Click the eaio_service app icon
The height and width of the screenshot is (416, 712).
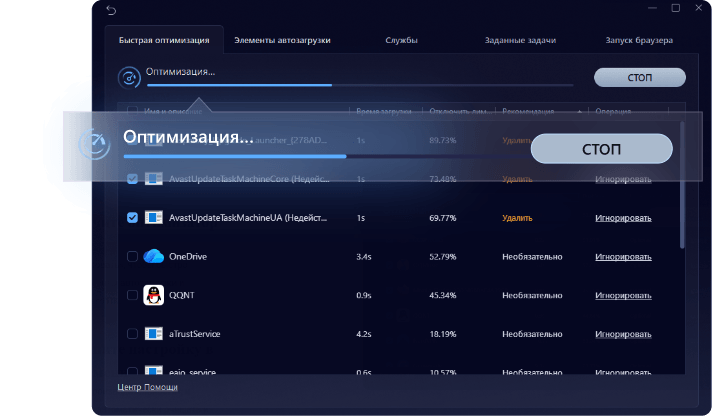click(153, 370)
